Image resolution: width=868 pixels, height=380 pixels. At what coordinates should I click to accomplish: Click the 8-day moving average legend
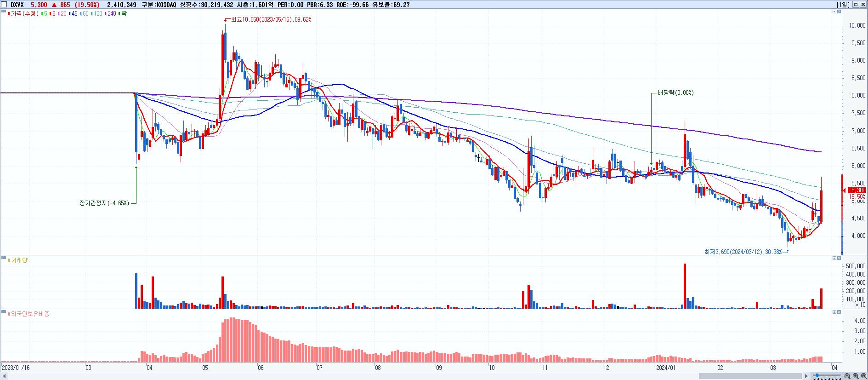point(52,14)
